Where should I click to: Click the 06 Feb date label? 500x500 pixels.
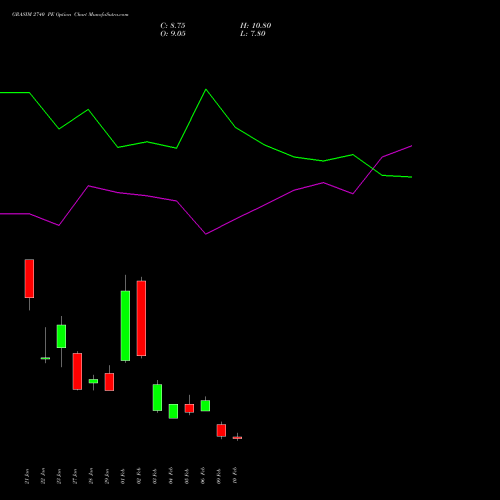click(x=203, y=476)
